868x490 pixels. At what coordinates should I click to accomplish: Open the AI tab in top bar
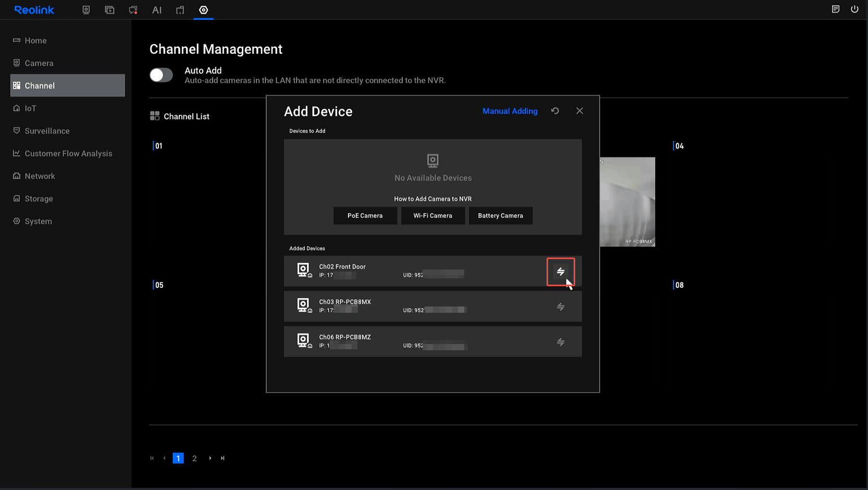pos(157,10)
